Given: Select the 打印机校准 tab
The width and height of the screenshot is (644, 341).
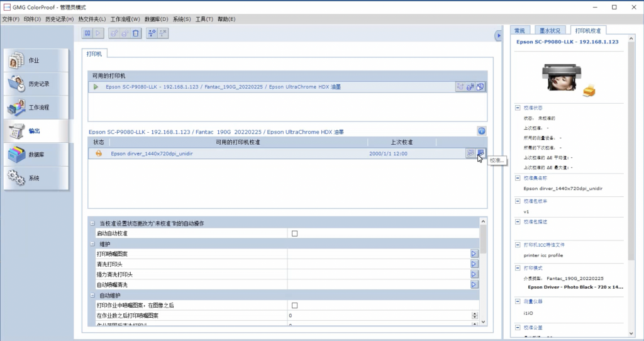Looking at the screenshot, I should click(588, 30).
